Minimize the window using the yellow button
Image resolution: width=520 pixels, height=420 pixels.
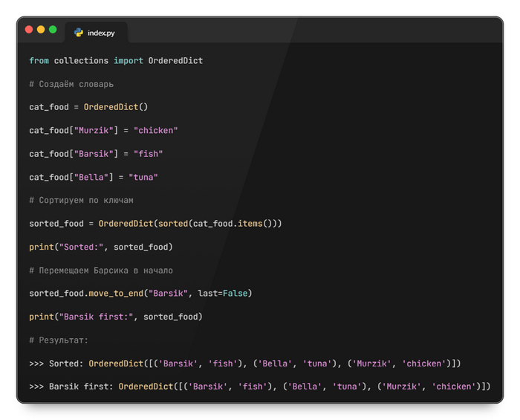pyautogui.click(x=41, y=30)
